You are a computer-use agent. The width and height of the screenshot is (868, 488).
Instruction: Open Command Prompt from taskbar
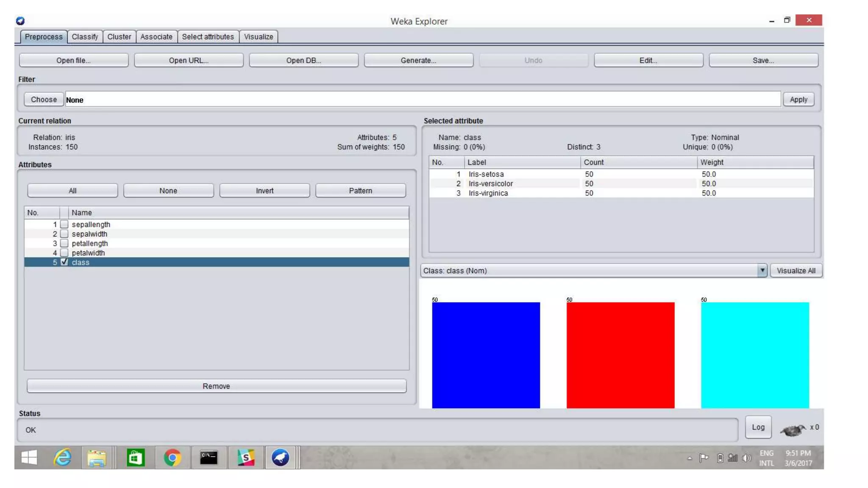pos(209,458)
